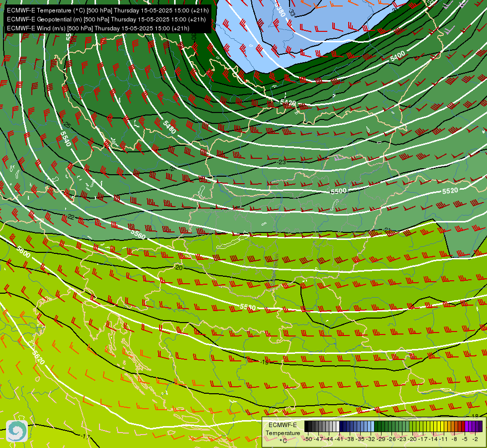The image size is (487, 448).
Task: Click the -44 legend scale value
Action: click(x=329, y=439)
